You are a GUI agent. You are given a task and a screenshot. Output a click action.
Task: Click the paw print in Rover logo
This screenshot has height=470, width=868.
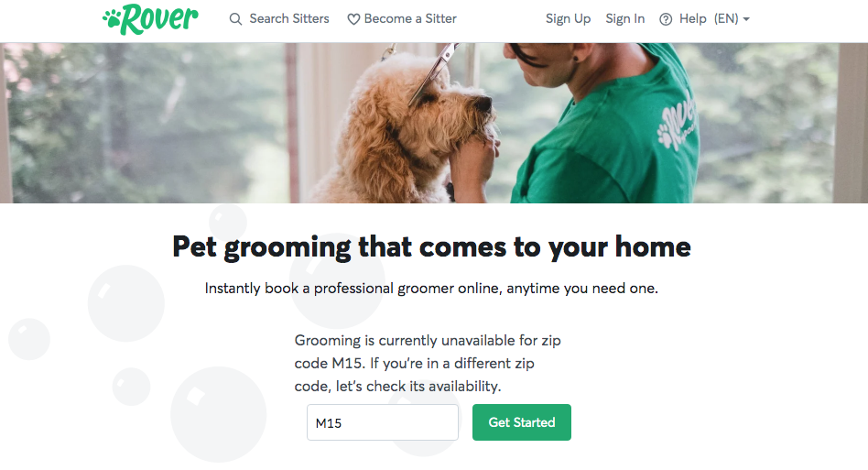[x=112, y=19]
